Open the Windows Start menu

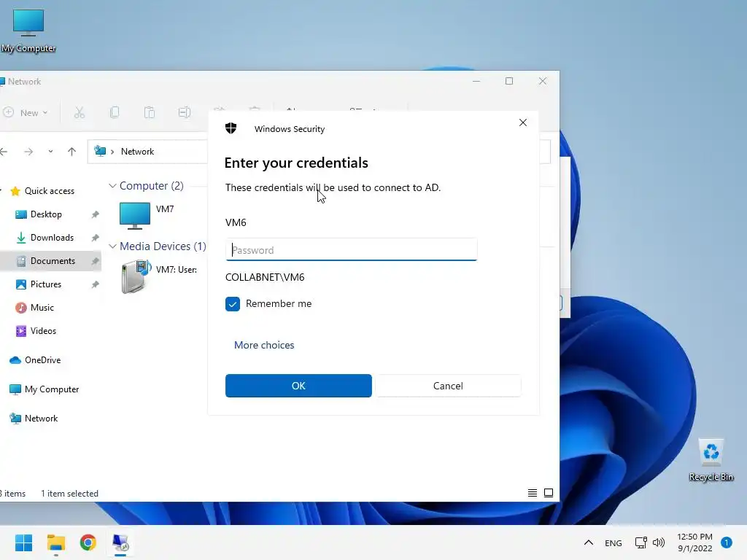(23, 542)
